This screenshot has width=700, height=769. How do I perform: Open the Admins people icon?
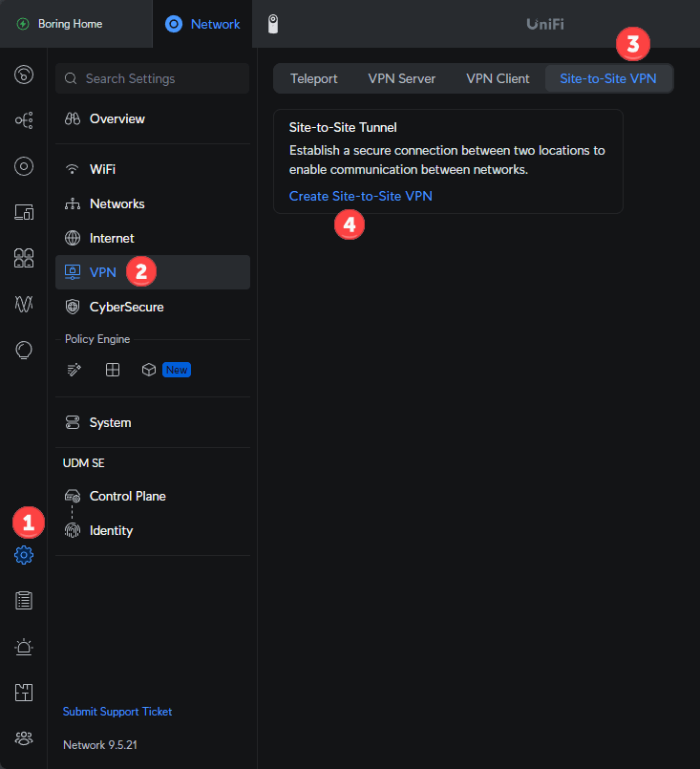pyautogui.click(x=24, y=738)
